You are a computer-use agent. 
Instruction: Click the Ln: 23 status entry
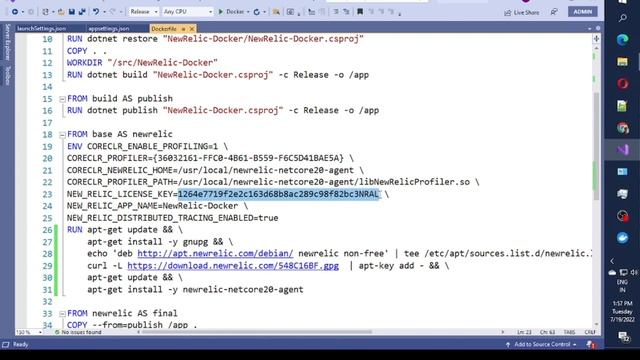tap(524, 332)
